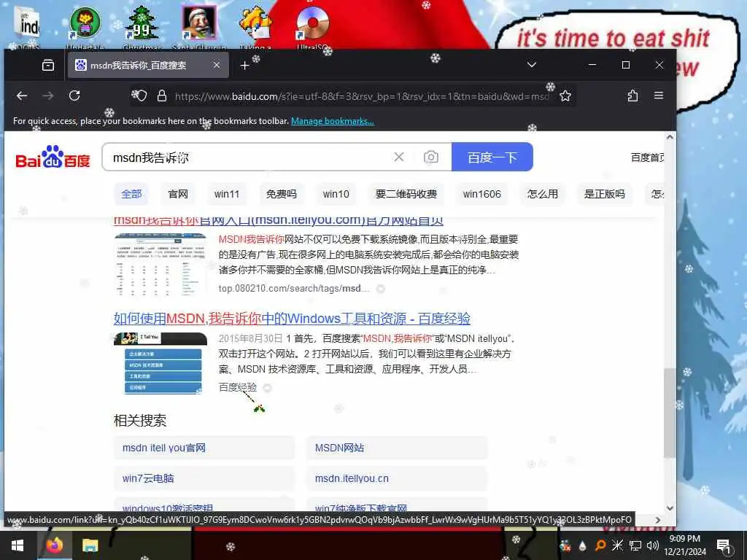Click the icon after 百度经验

click(267, 388)
